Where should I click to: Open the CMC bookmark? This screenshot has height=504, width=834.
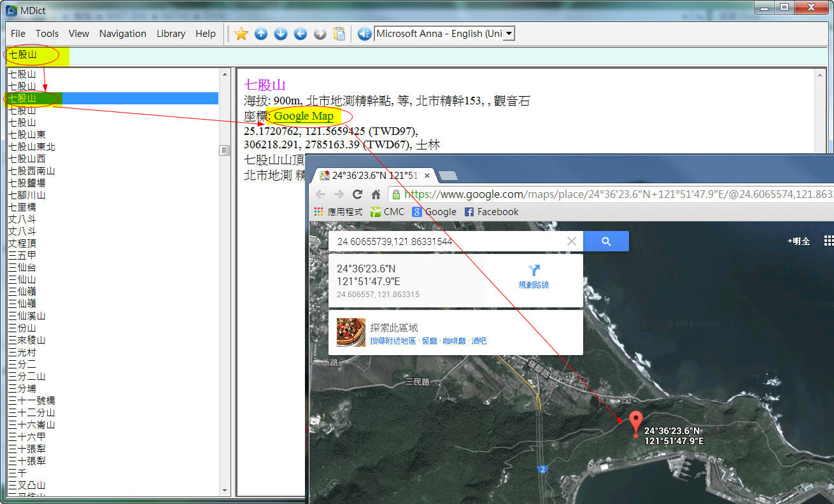tap(387, 212)
